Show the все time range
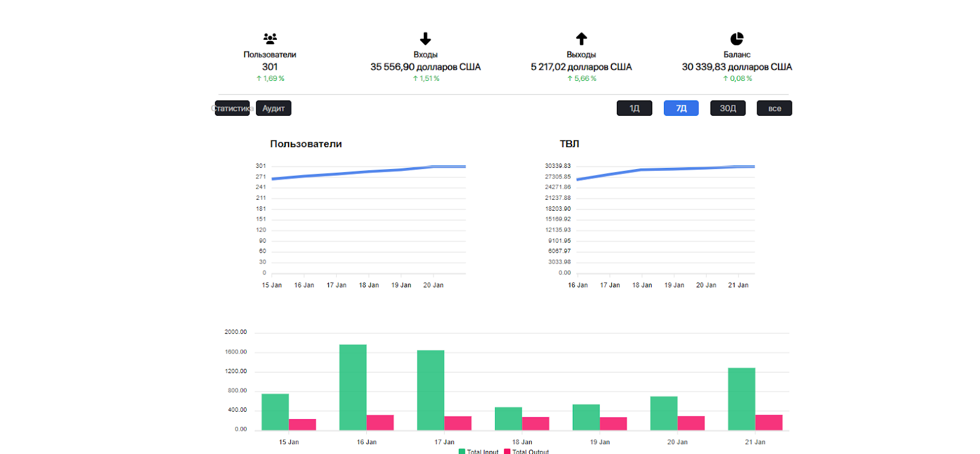The image size is (980, 454). [774, 108]
